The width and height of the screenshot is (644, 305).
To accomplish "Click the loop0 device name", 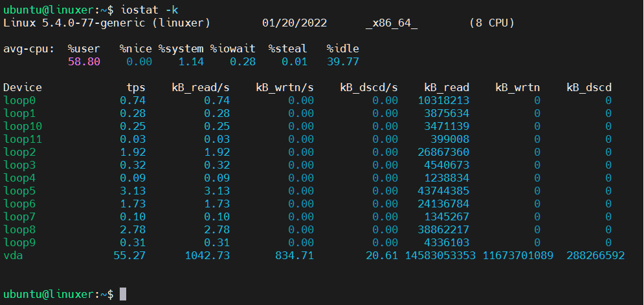I will (x=19, y=100).
